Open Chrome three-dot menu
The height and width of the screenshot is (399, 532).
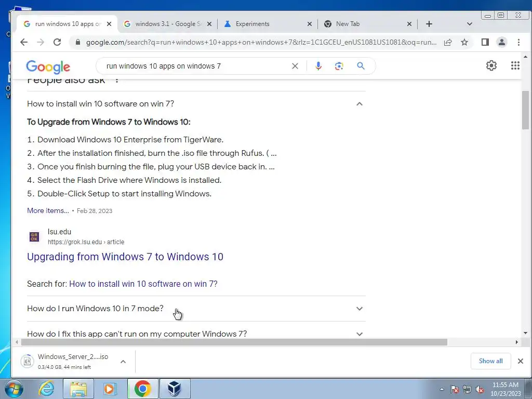518,42
